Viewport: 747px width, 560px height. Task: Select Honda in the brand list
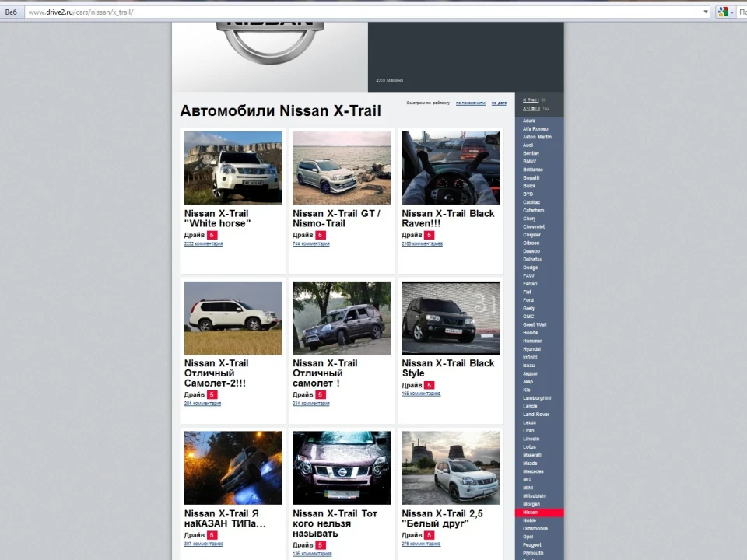530,332
